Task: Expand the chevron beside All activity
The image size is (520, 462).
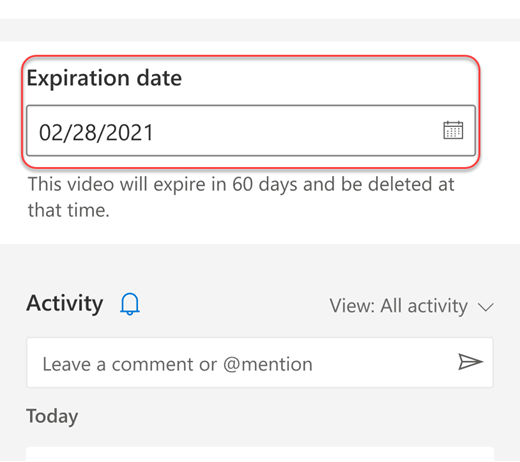Action: coord(486,307)
